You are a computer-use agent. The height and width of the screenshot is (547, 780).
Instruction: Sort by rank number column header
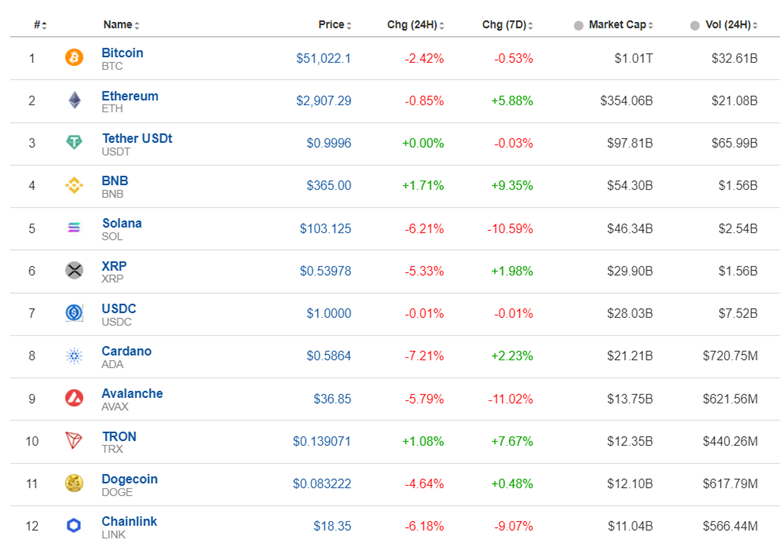38,24
